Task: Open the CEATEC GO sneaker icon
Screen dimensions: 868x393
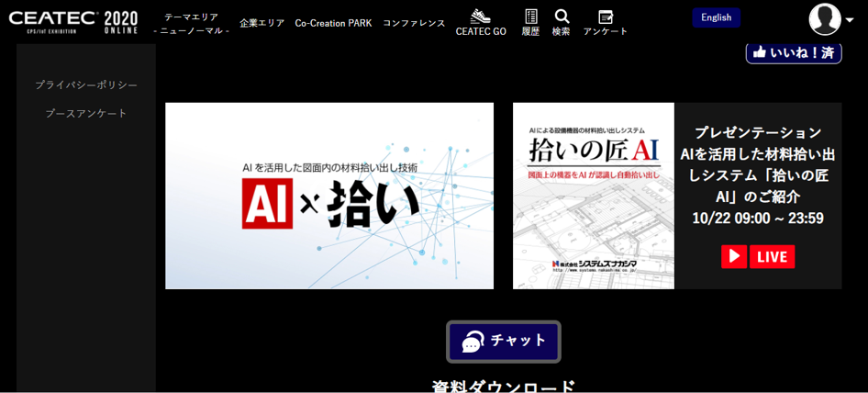Action: 481,17
